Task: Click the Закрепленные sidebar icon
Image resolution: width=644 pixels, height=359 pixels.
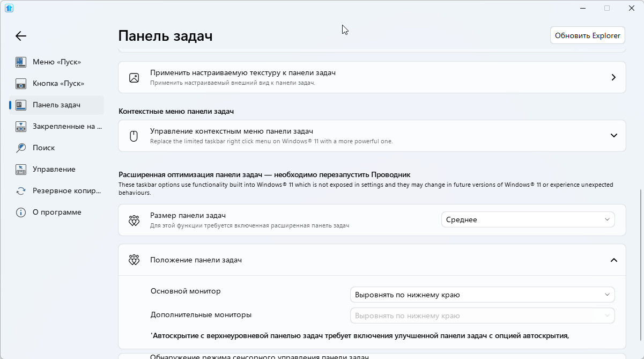Action: (21, 126)
